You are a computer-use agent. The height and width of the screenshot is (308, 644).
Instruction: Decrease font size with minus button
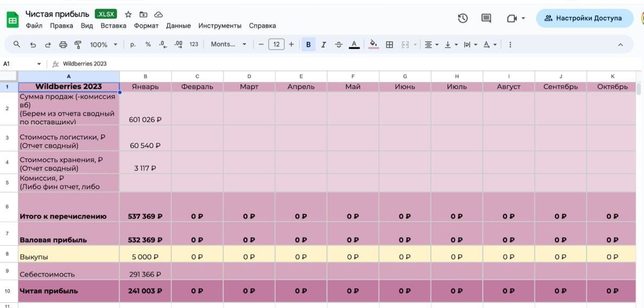point(261,44)
